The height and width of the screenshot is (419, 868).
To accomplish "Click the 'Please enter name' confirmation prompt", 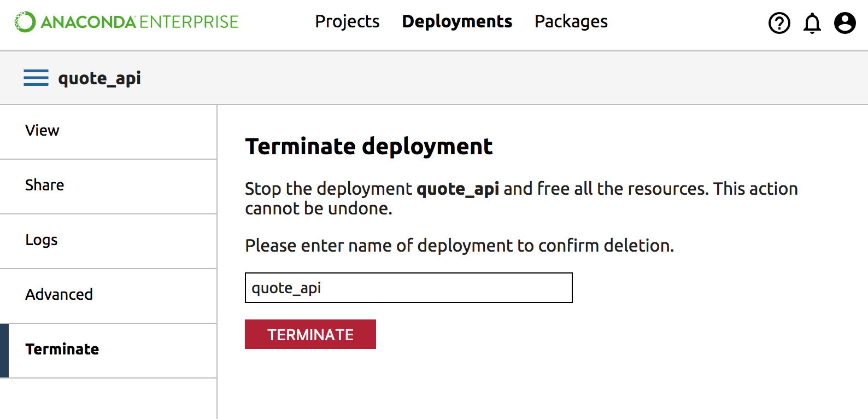I will 459,246.
